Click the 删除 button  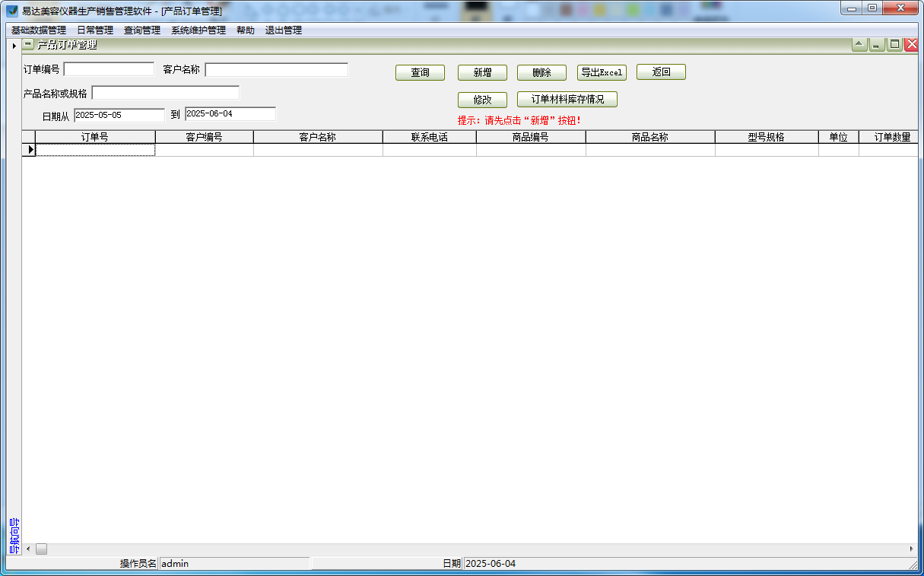541,72
